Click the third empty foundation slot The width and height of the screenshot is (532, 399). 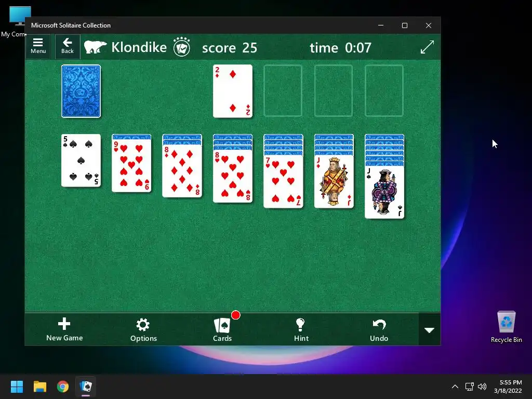tap(334, 91)
